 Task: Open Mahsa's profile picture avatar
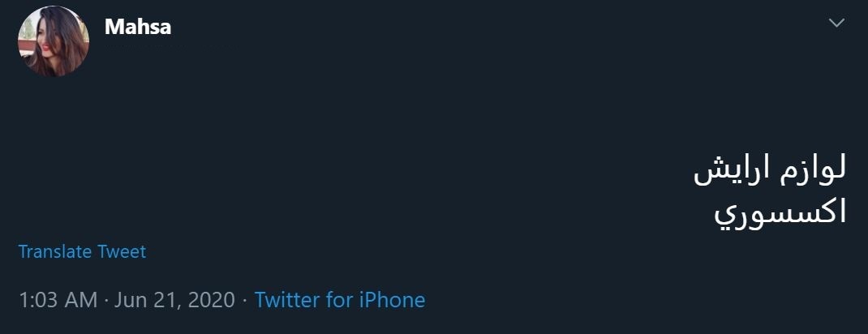coord(54,41)
